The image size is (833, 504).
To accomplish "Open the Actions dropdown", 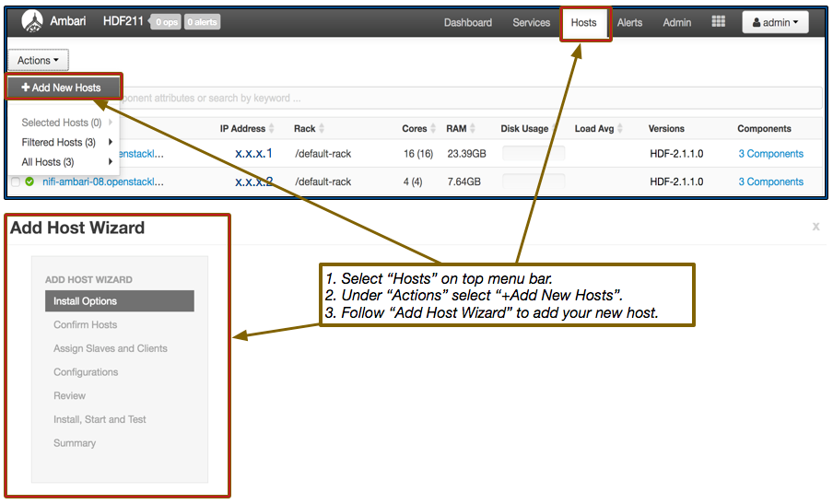I will click(x=39, y=61).
